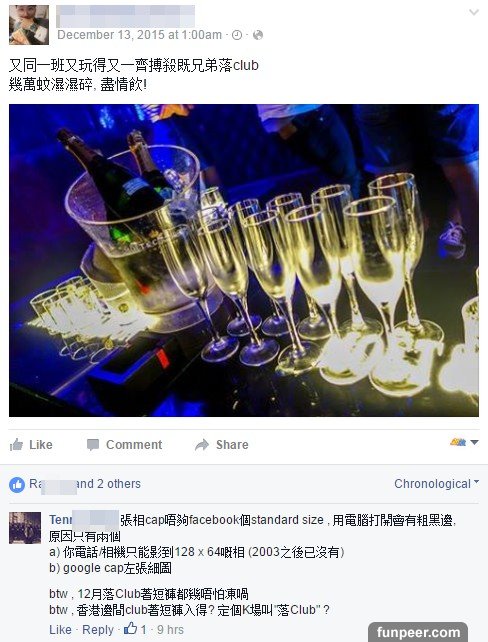Click the post timestamp December 13, 2015
This screenshot has height=642, width=488.
(139, 35)
